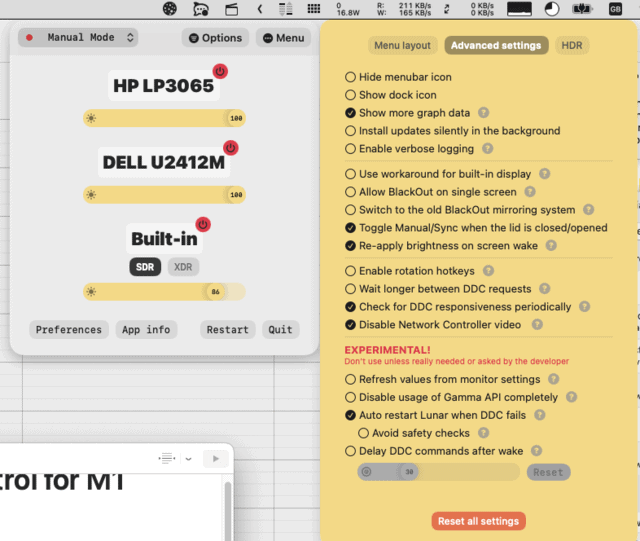This screenshot has width=640, height=541.
Task: Open App info
Action: click(146, 329)
